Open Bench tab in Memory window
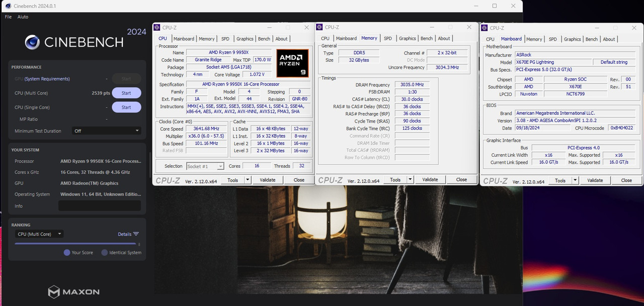The width and height of the screenshot is (644, 306). [427, 38]
